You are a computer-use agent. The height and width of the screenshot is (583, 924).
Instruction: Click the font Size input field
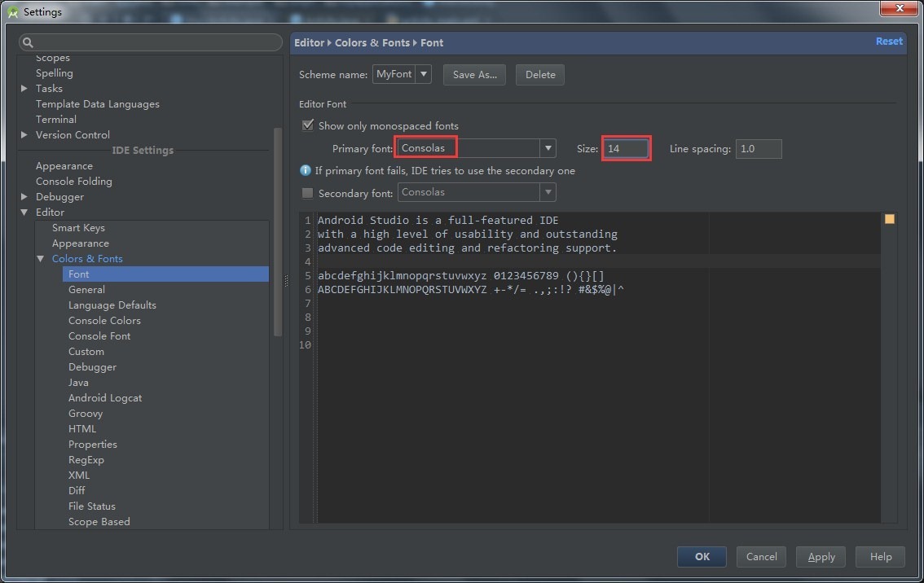626,149
